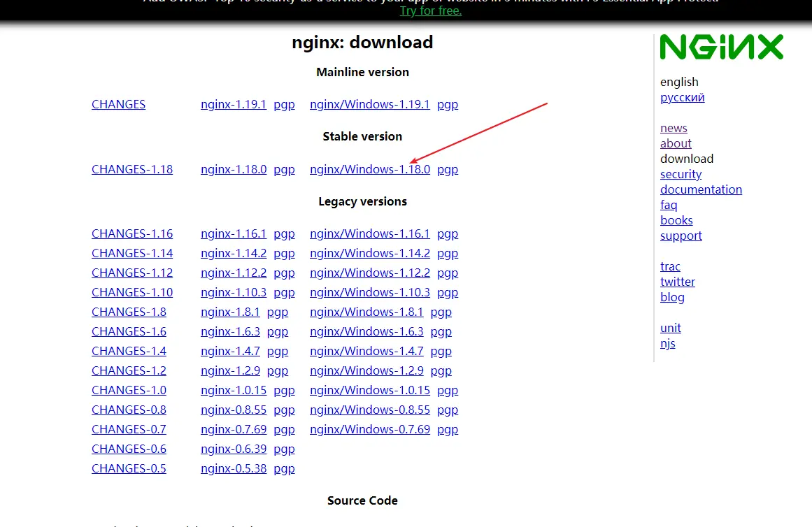Download nginx-0.8.55 source

234,410
